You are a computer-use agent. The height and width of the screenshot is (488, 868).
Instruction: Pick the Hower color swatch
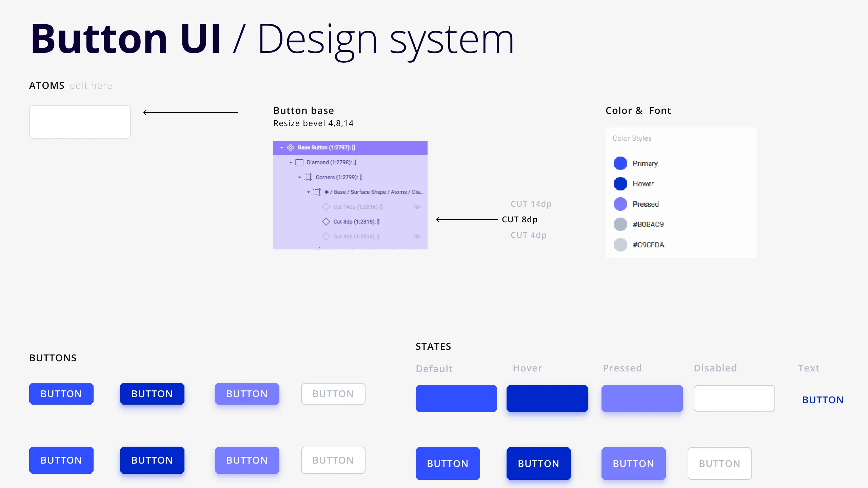(x=620, y=184)
